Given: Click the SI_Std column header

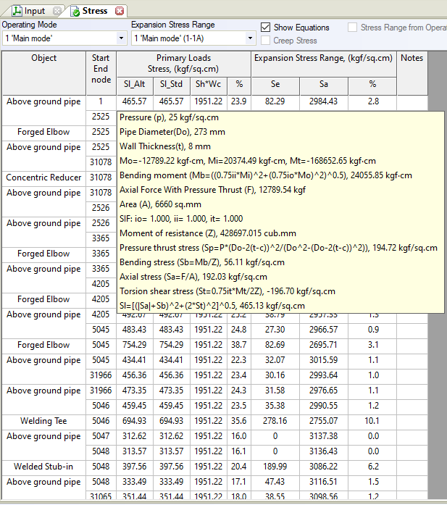Looking at the screenshot, I should coord(171,86).
